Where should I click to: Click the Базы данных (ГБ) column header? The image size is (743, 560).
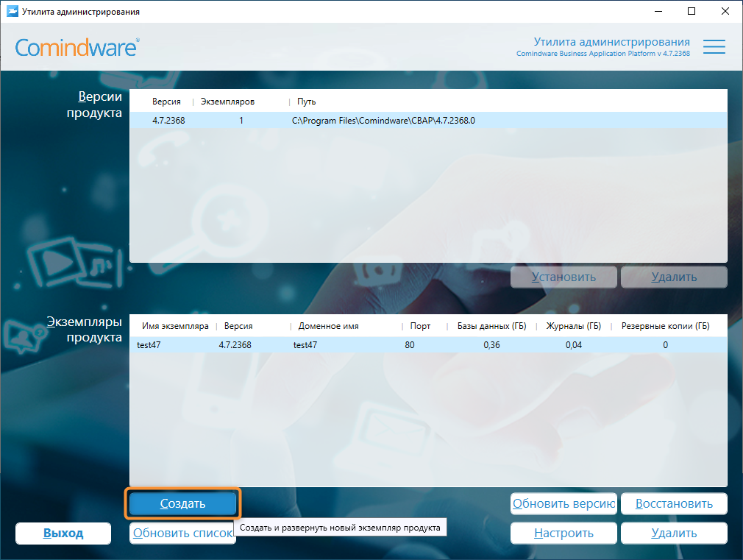492,326
